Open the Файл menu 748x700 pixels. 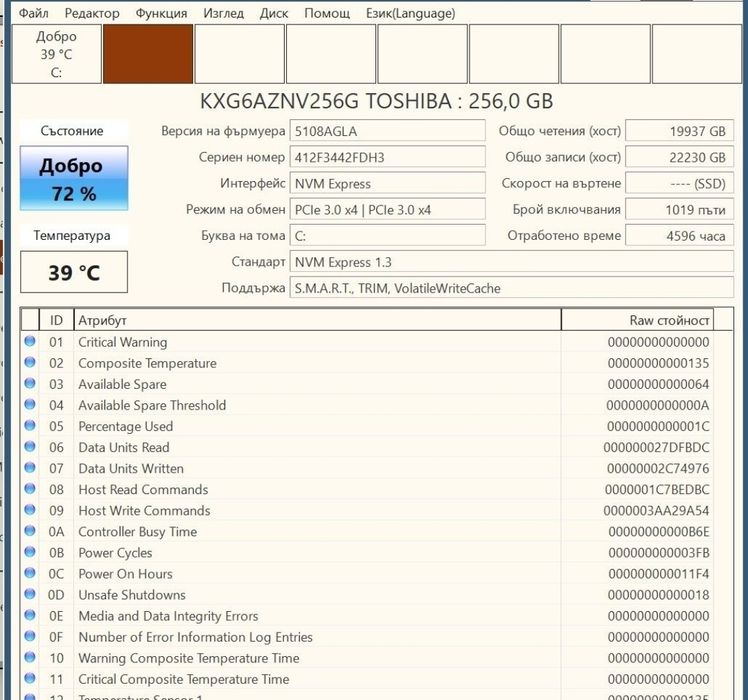tap(33, 13)
